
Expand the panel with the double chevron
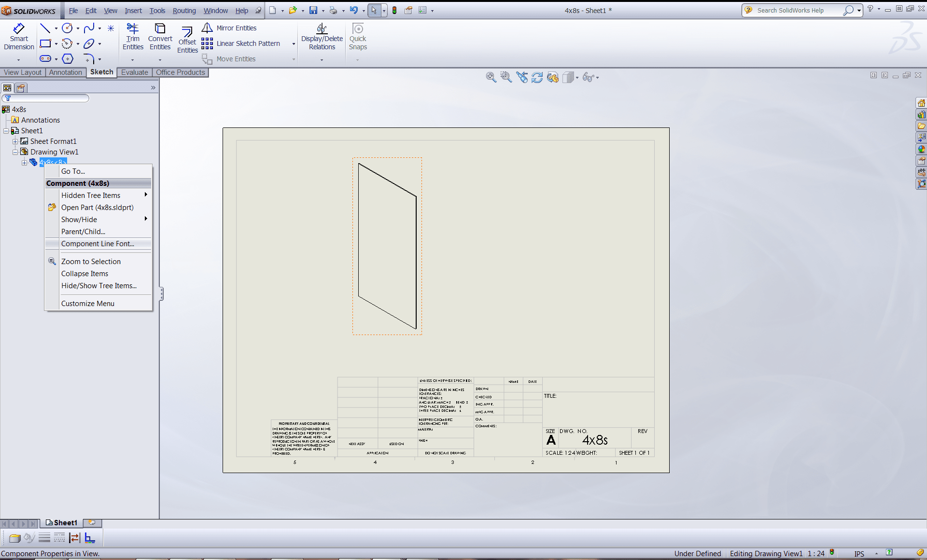[153, 88]
